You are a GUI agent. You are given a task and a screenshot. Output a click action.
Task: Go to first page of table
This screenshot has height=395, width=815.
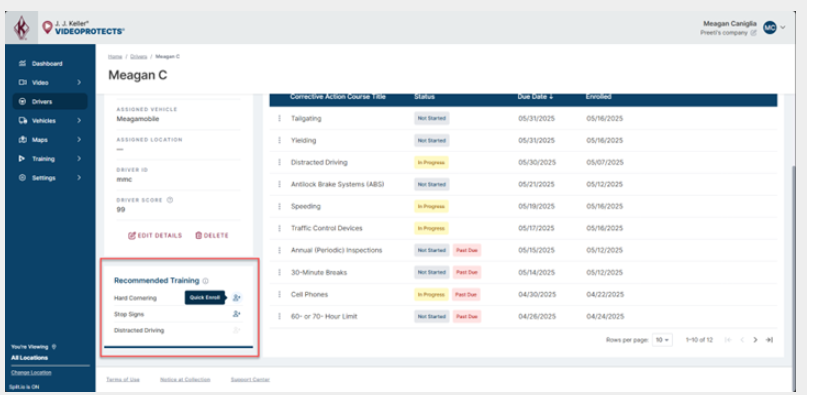point(728,340)
